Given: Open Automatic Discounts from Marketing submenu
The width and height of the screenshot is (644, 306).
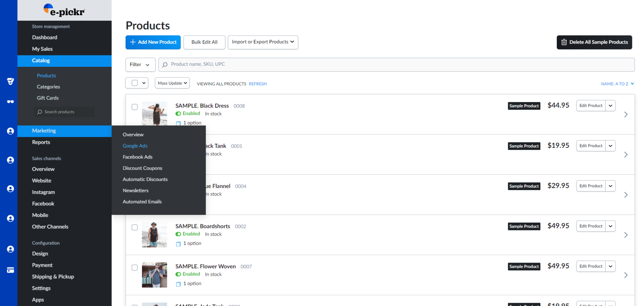Looking at the screenshot, I should (x=145, y=179).
